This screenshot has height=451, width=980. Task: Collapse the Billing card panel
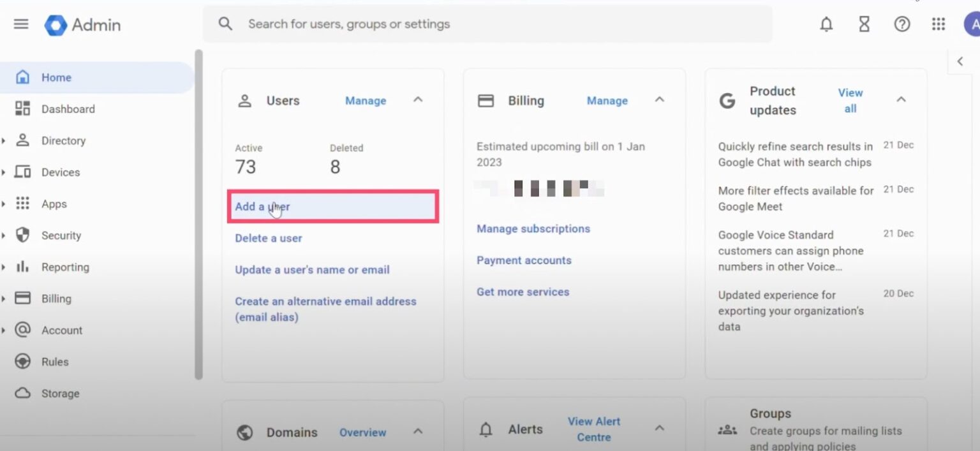[x=660, y=100]
